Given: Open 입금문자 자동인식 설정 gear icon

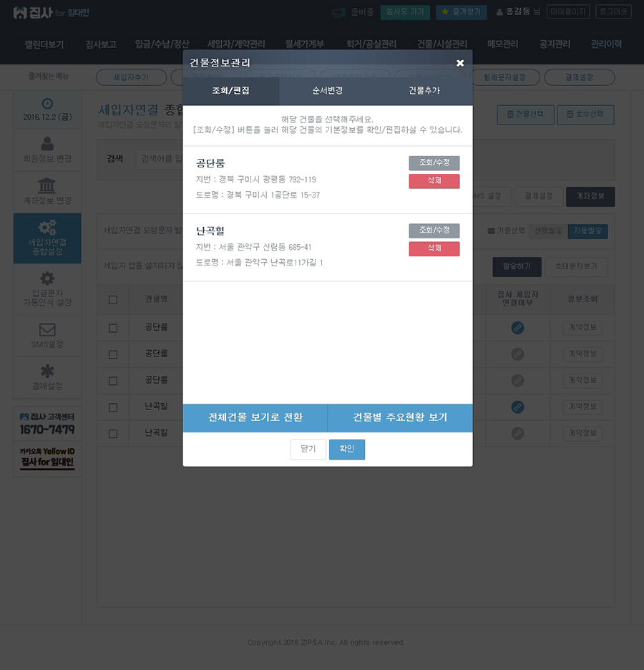Looking at the screenshot, I should [x=47, y=278].
